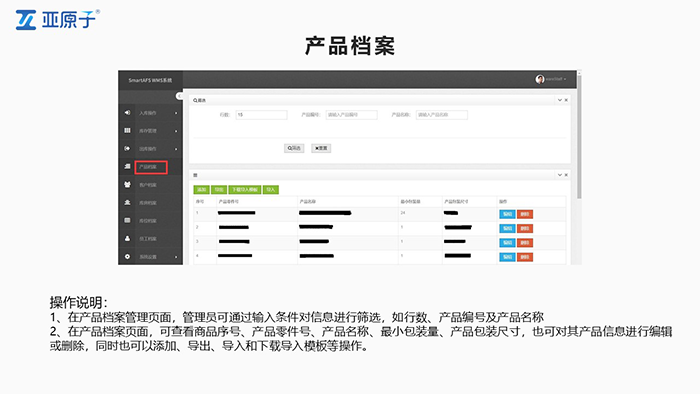Click the 产品档案 sidebar icon
Screen dimensions: 700x394
(x=127, y=166)
